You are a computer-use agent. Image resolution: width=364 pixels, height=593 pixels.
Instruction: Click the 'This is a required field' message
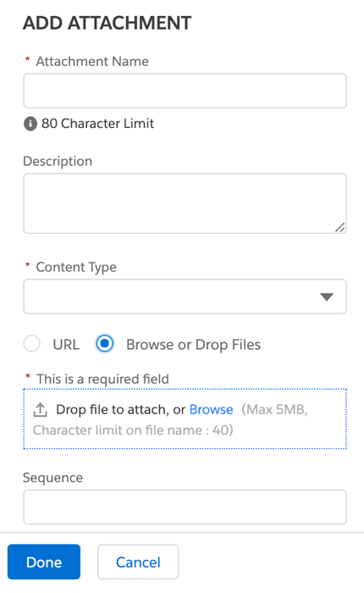click(102, 379)
